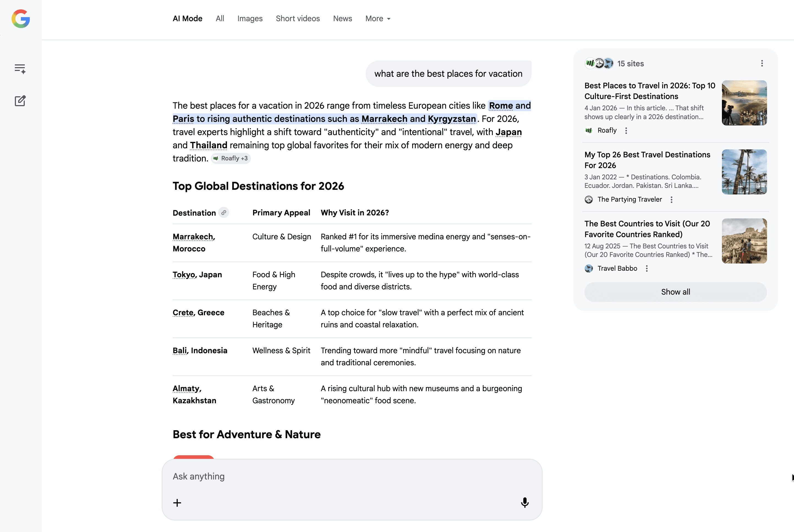Open three-dot options next to The Partying Traveler
Image resolution: width=794 pixels, height=532 pixels.
[671, 199]
